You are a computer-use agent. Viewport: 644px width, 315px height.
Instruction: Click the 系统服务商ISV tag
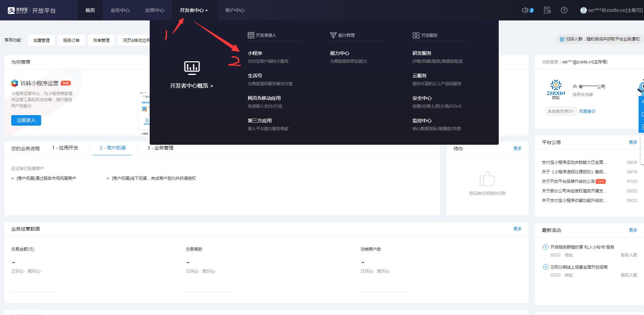(x=561, y=111)
